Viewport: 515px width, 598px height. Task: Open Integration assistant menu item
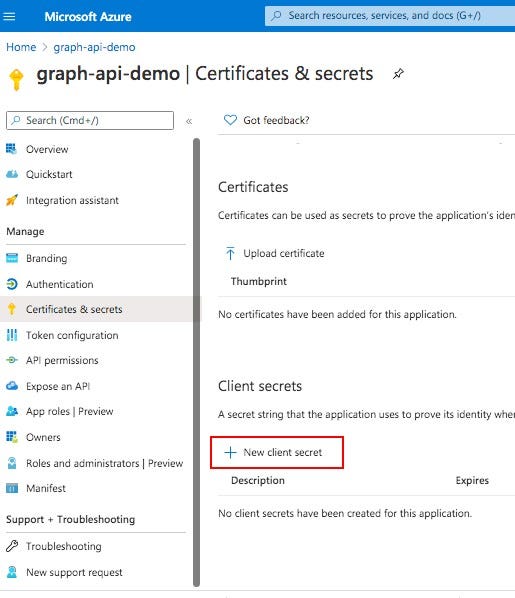(72, 201)
